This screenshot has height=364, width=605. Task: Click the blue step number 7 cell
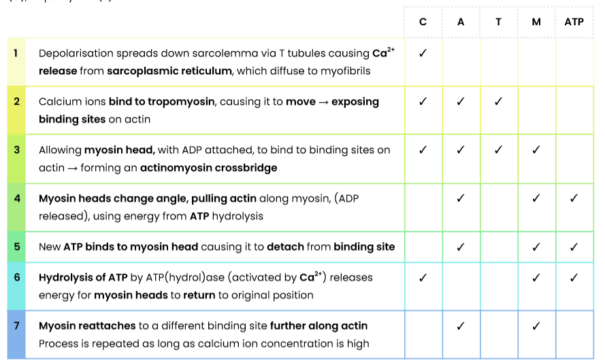pos(16,335)
